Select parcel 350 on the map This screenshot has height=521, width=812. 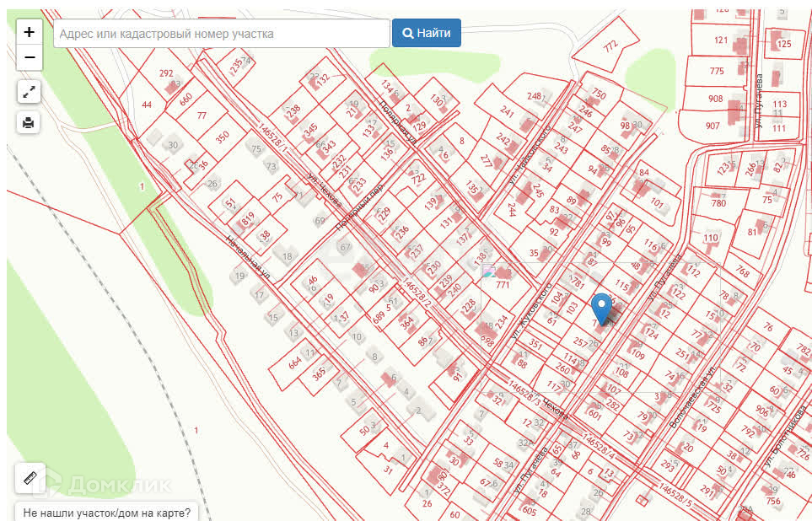point(222,136)
